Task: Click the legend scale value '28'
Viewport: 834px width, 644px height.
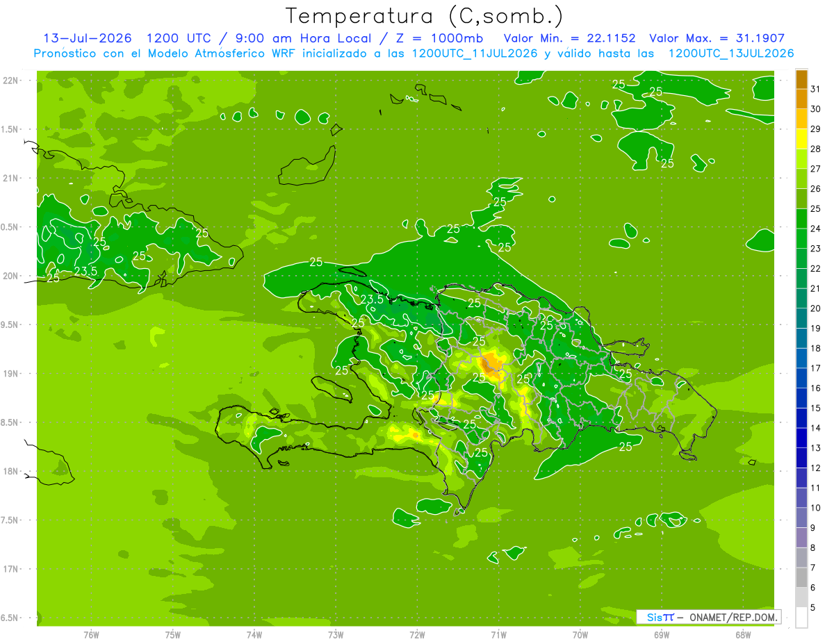Action: click(816, 149)
